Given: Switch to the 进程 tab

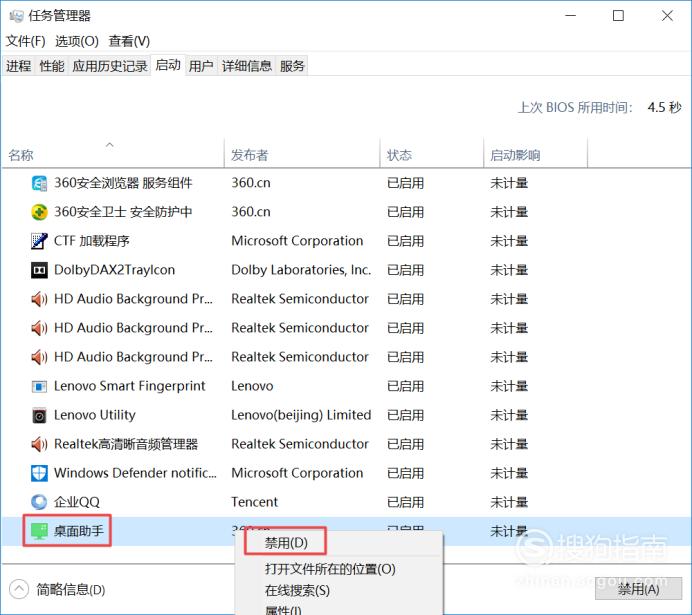Looking at the screenshot, I should click(x=19, y=66).
